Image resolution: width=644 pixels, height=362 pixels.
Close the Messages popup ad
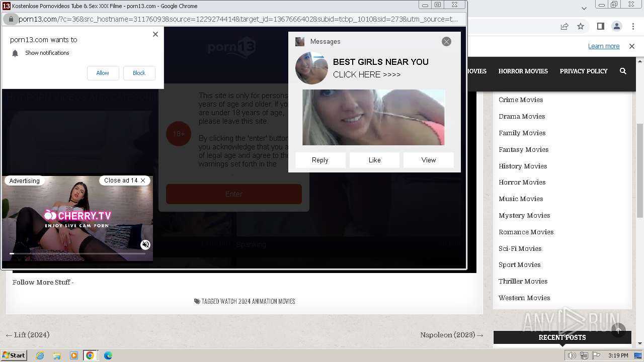[446, 42]
